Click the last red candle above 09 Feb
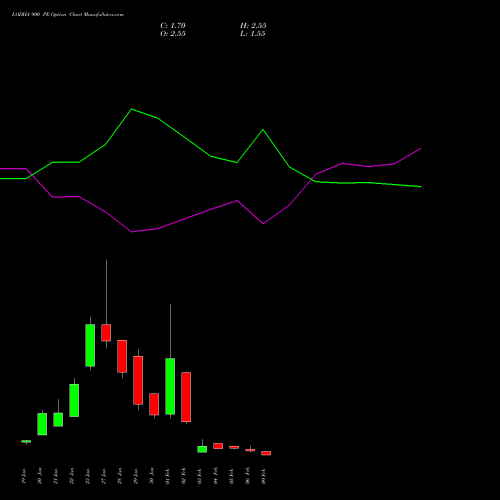The height and width of the screenshot is (500, 500). [x=266, y=453]
